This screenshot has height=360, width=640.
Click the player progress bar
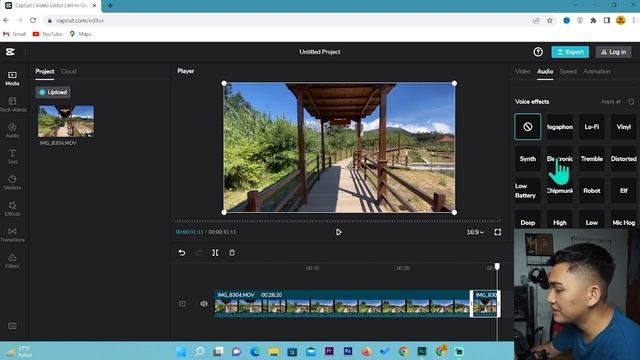click(x=338, y=221)
